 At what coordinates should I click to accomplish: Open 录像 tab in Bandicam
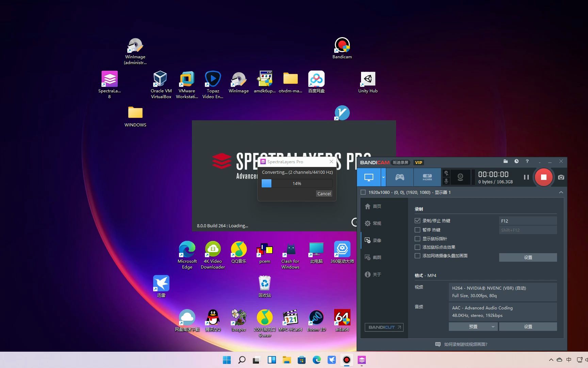tap(373, 240)
